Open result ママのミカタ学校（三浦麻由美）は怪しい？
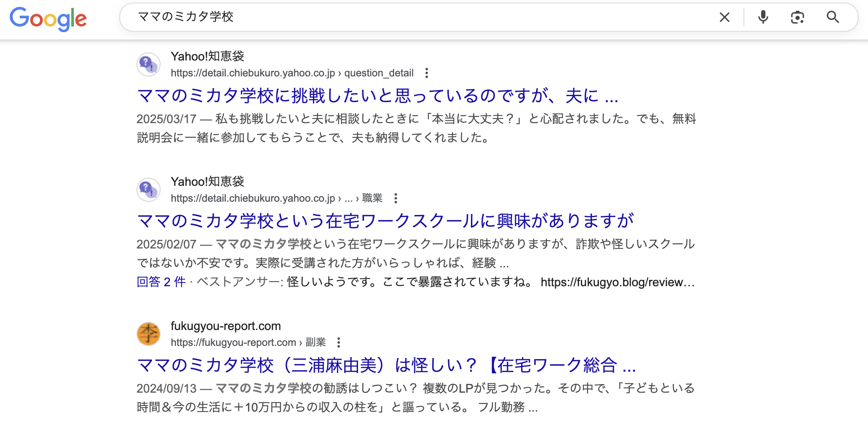The width and height of the screenshot is (868, 424). (386, 365)
